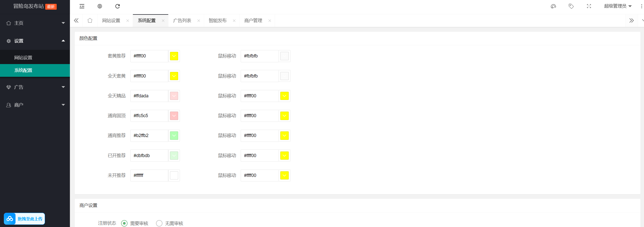Screen dimensions: 644x227
Task: Switch to the 智能发布 tab
Action: click(218, 21)
